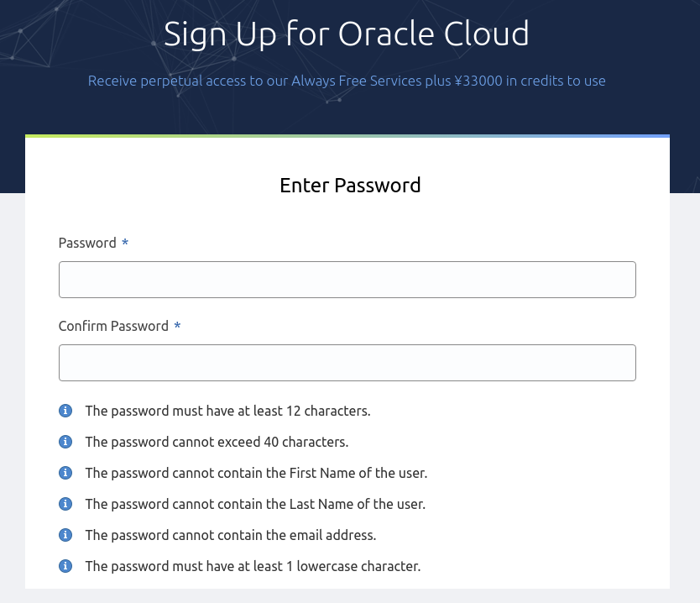Click the email address restriction message
The height and width of the screenshot is (603, 700).
231,535
